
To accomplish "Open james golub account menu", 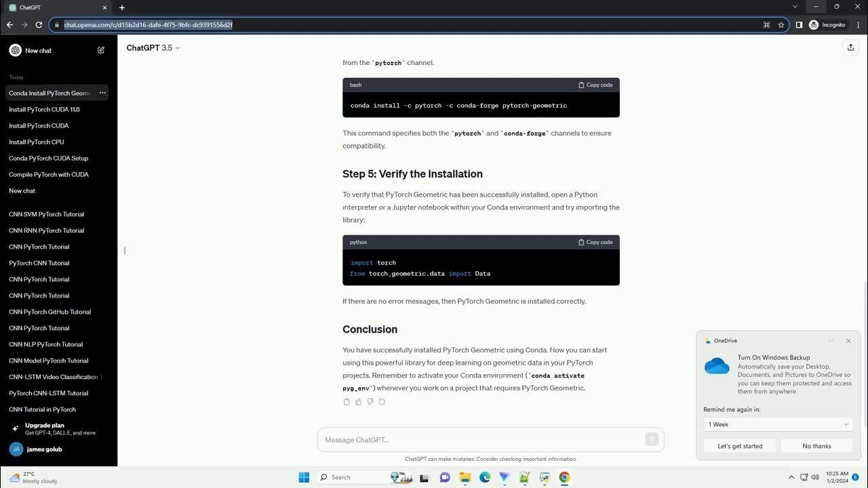I will pos(57,449).
